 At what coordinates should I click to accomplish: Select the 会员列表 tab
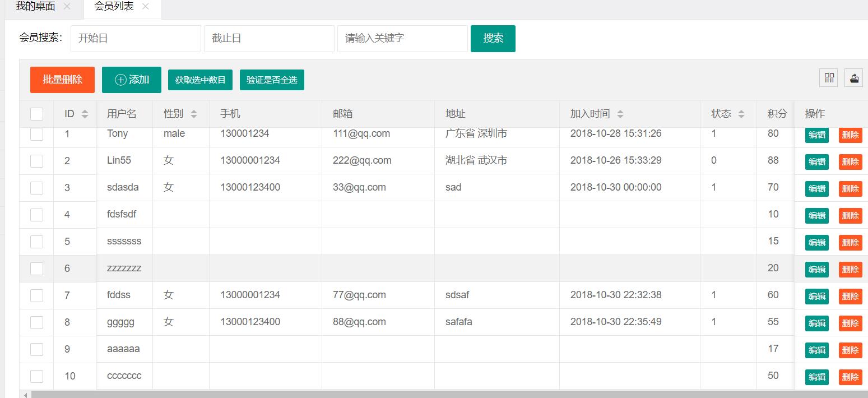click(x=113, y=7)
